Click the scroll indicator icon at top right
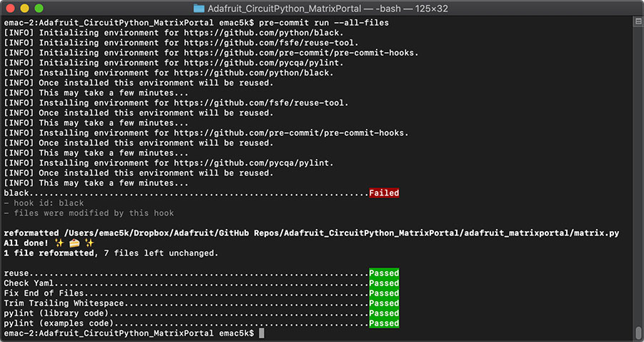Screen dimensions: 644x342 [638, 23]
